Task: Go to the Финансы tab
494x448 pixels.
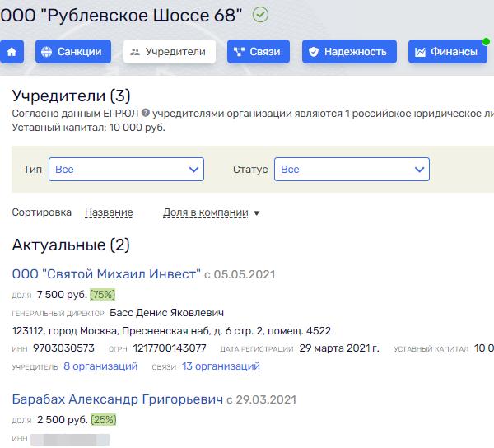Action: pos(448,52)
